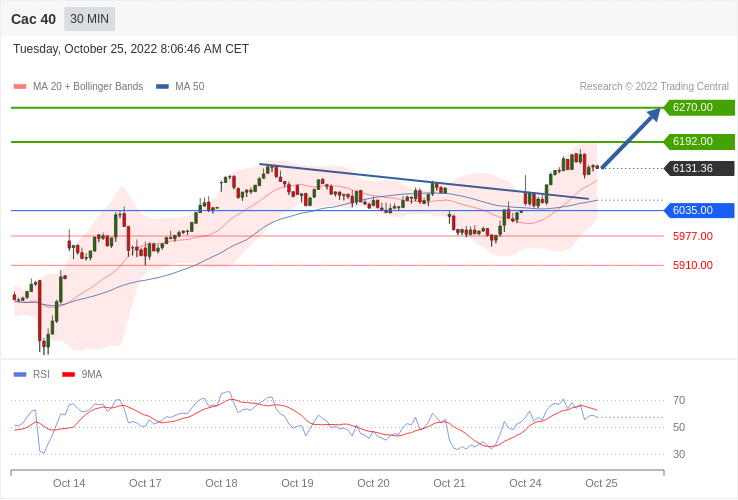Image resolution: width=738 pixels, height=500 pixels.
Task: Click the RSI legend label
Action: tap(41, 375)
